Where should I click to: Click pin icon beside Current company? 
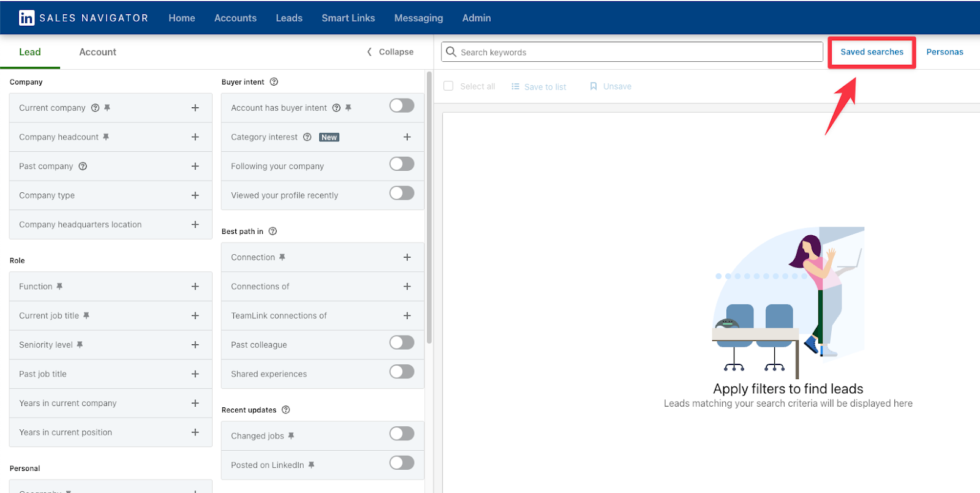click(107, 108)
